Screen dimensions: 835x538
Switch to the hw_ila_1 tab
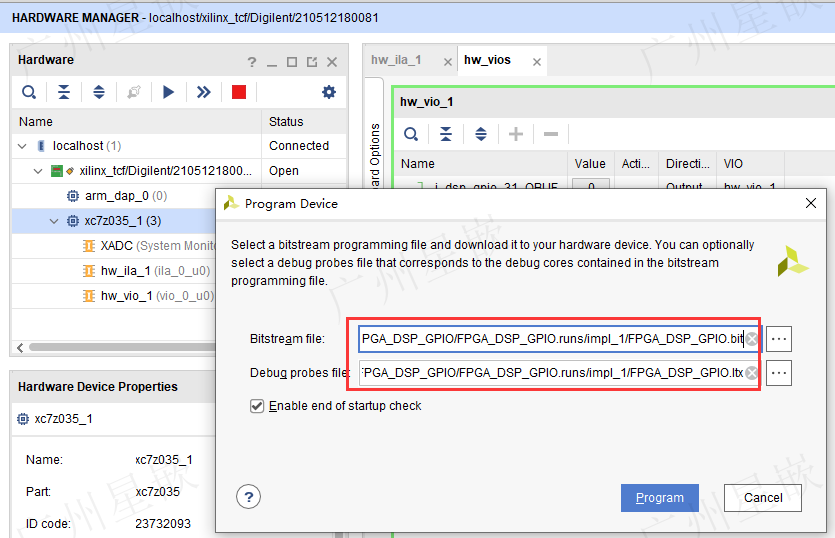click(396, 60)
